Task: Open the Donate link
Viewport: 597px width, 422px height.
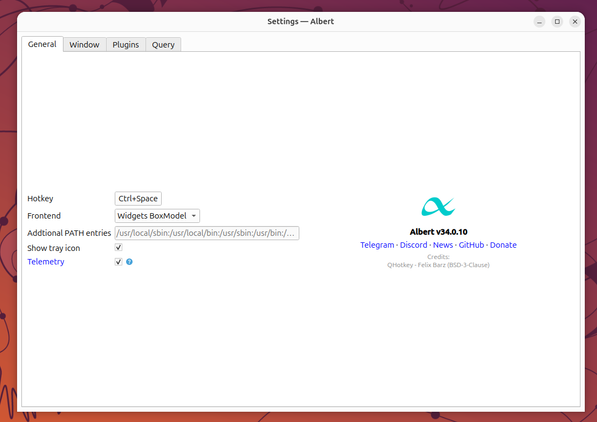Action: click(x=503, y=245)
